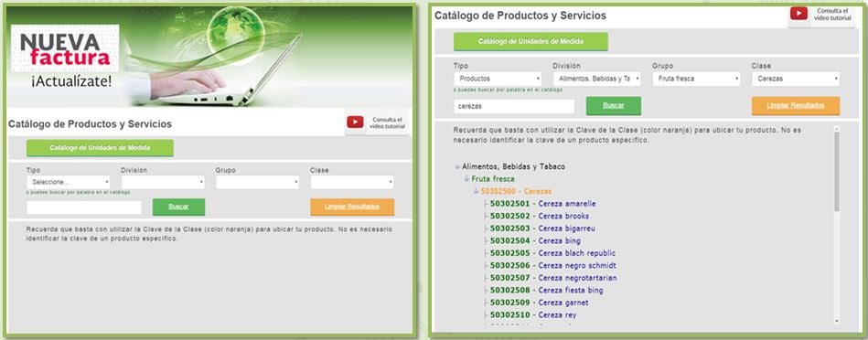Collapse the 50302500 Cerezas class node

point(476,191)
